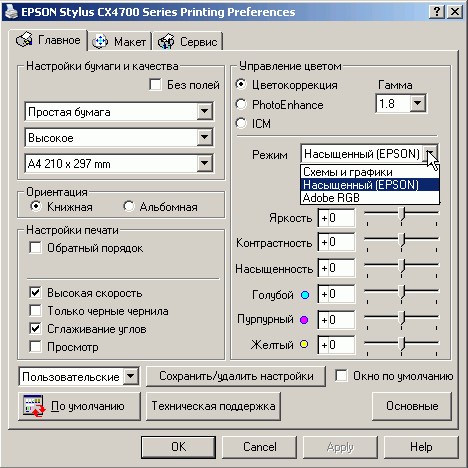
Task: Click the reset icon on По умолчанию button
Action: [x=34, y=406]
